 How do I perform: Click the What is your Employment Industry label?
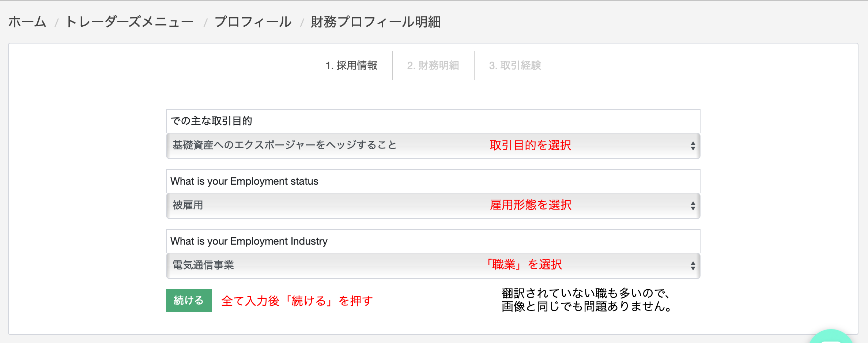pyautogui.click(x=249, y=241)
